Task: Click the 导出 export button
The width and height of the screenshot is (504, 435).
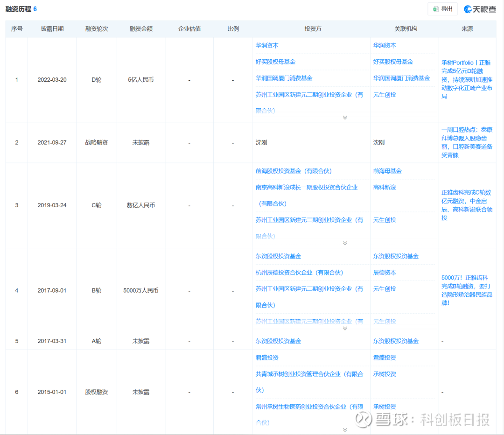Action: (x=442, y=9)
